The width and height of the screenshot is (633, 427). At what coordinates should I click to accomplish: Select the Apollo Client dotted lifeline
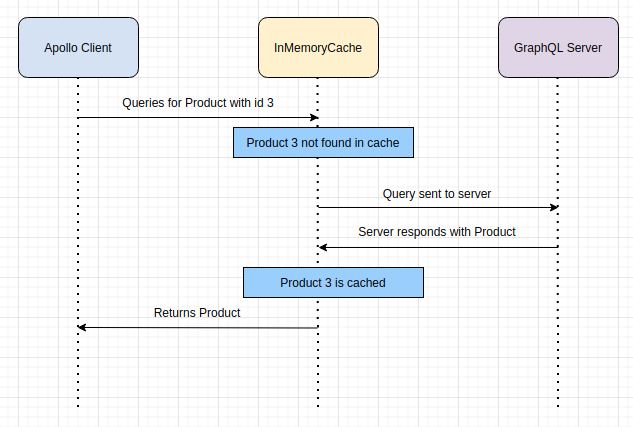tap(78, 242)
